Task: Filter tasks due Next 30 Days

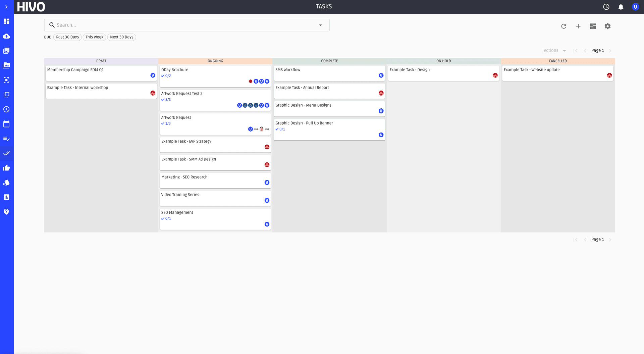Action: point(122,37)
